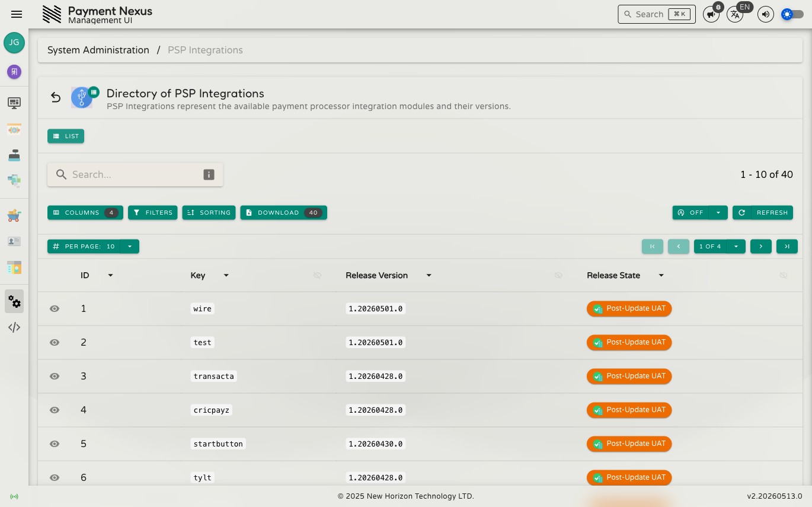The width and height of the screenshot is (812, 507).
Task: Open the stamp sidebar icon
Action: pos(14,155)
